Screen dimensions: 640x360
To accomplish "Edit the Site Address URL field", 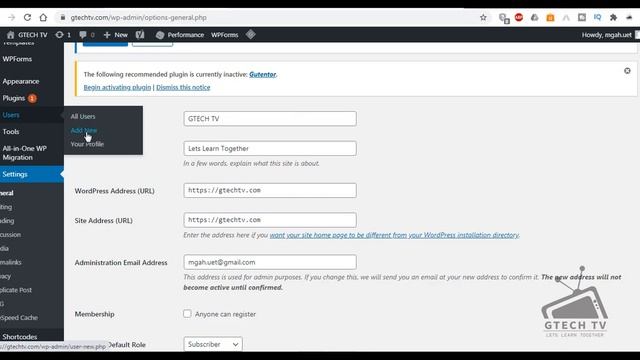I will 270,220.
